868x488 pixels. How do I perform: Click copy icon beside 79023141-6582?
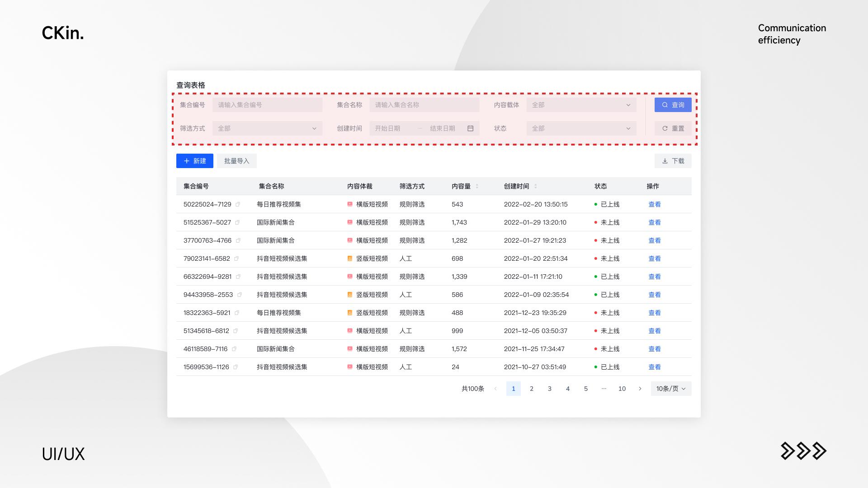(236, 258)
